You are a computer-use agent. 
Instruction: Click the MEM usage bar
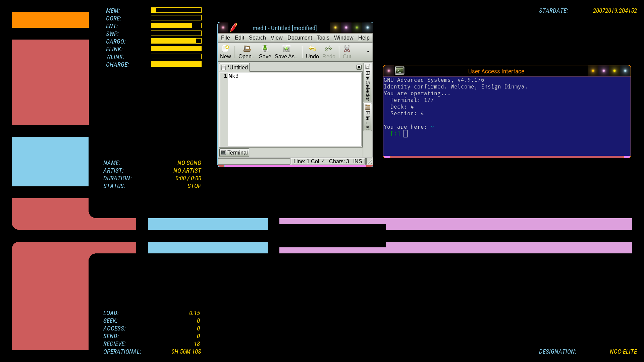pyautogui.click(x=176, y=10)
